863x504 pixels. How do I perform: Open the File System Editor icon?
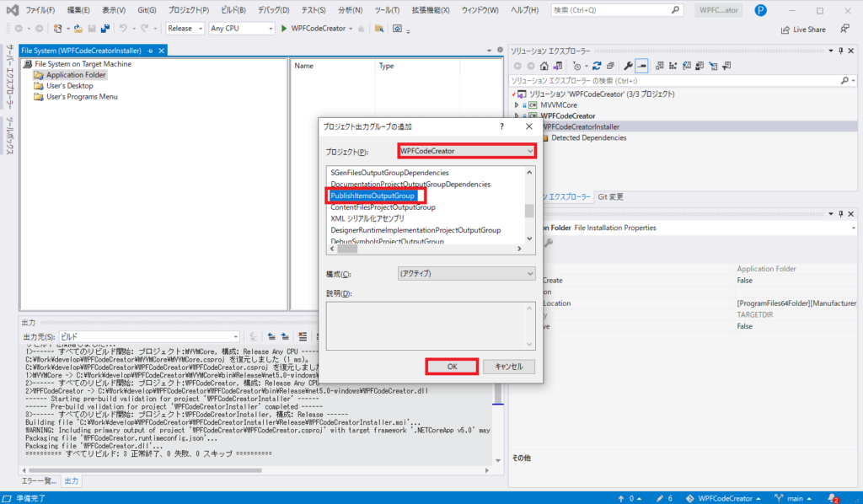[660, 66]
